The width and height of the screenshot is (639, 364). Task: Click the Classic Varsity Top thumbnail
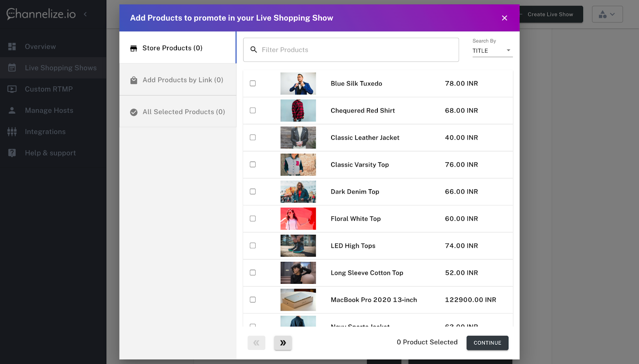[298, 164]
